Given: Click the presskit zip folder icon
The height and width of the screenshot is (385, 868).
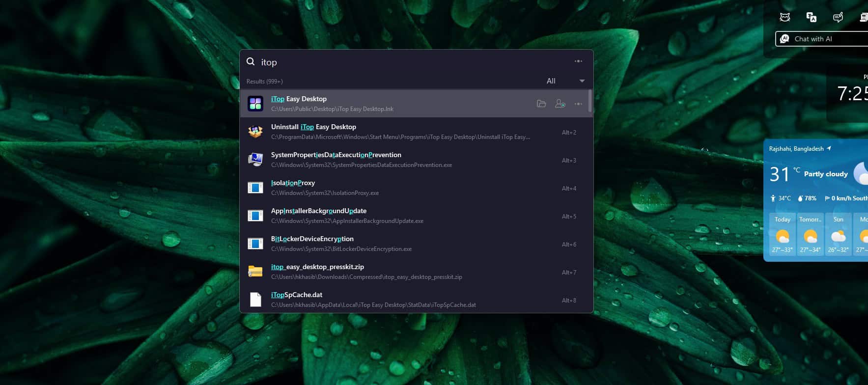Looking at the screenshot, I should click(x=255, y=272).
